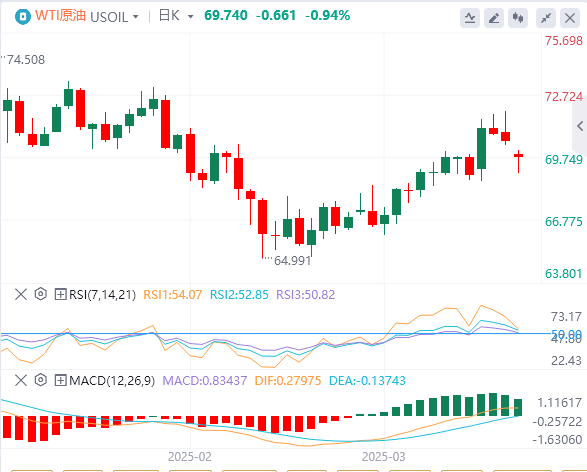The image size is (587, 472).
Task: Click the WTI crude oil round logo icon
Action: click(x=23, y=16)
